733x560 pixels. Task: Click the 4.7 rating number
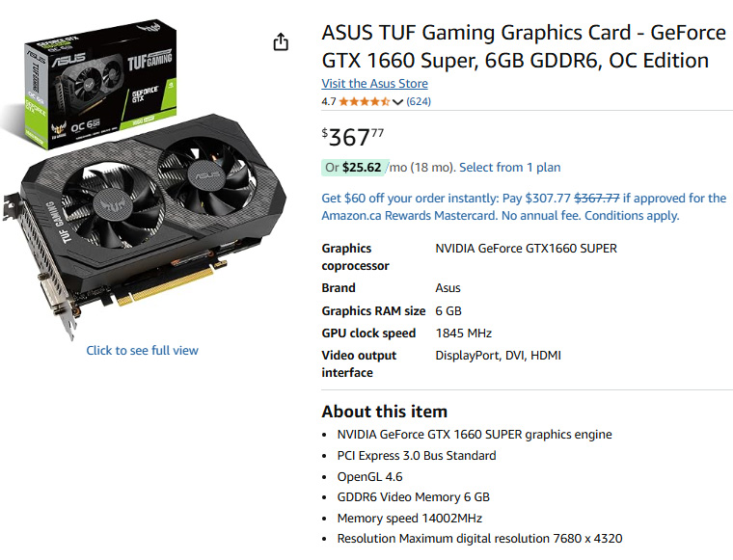[329, 101]
